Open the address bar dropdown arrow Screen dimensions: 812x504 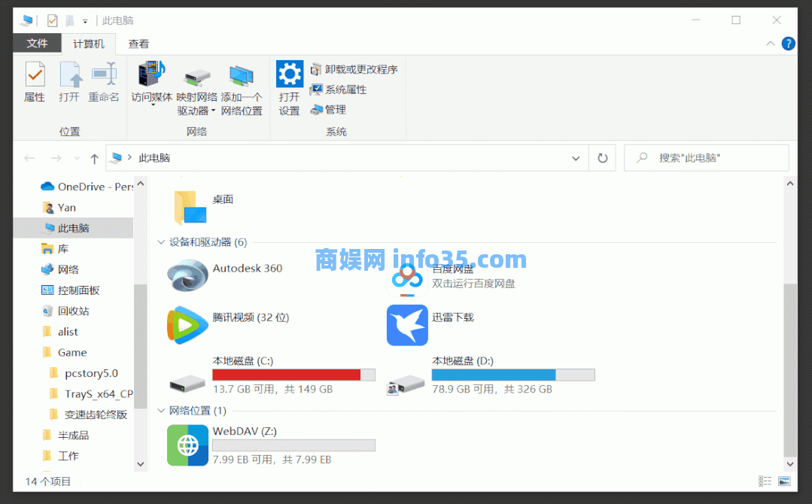click(576, 158)
